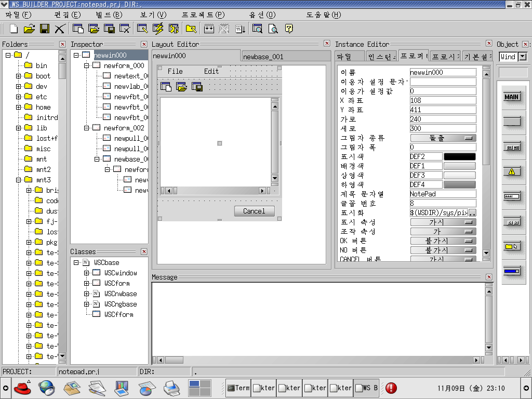Image resolution: width=532 pixels, height=399 pixels.
Task: Switch to the 파일 tab in Instance Editor
Action: (350, 57)
